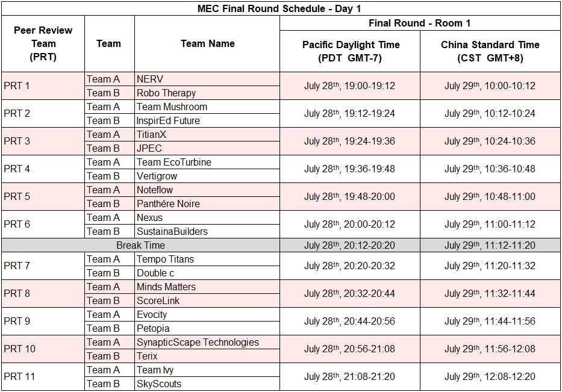Click the InspirEd Future team cell
This screenshot has height=392, width=562.
[x=168, y=120]
